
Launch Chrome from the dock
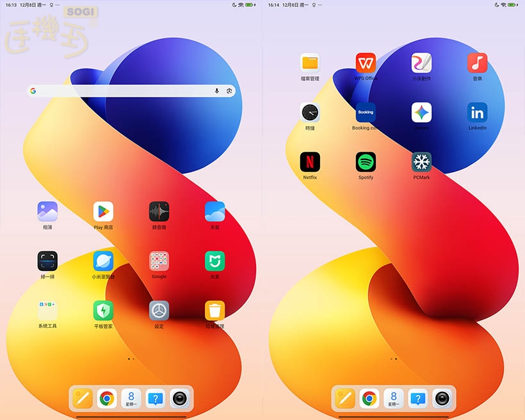pyautogui.click(x=106, y=398)
